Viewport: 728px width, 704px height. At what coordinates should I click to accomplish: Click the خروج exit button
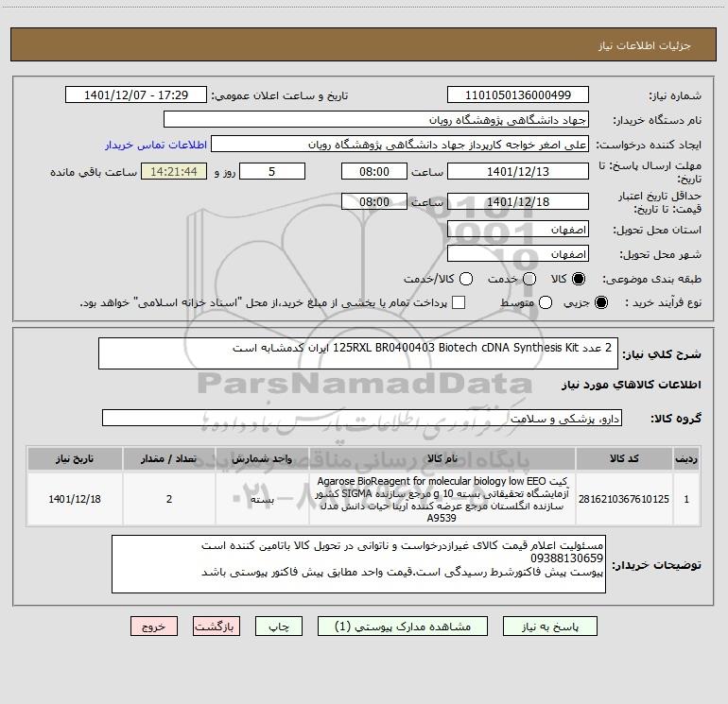point(154,627)
